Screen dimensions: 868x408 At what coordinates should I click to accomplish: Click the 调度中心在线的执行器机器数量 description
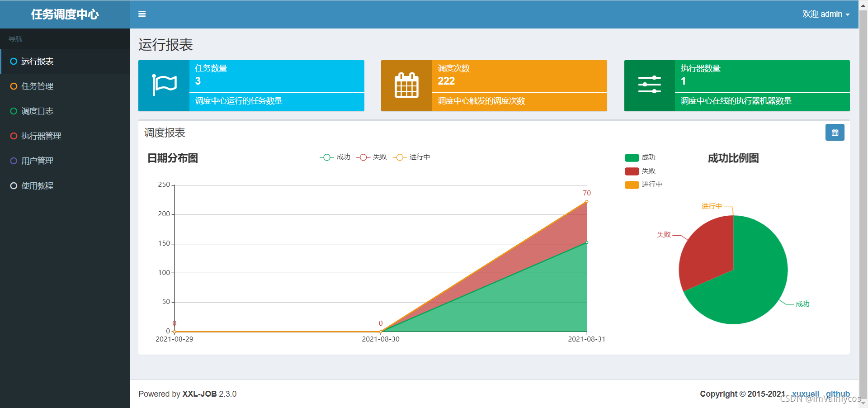pyautogui.click(x=736, y=101)
